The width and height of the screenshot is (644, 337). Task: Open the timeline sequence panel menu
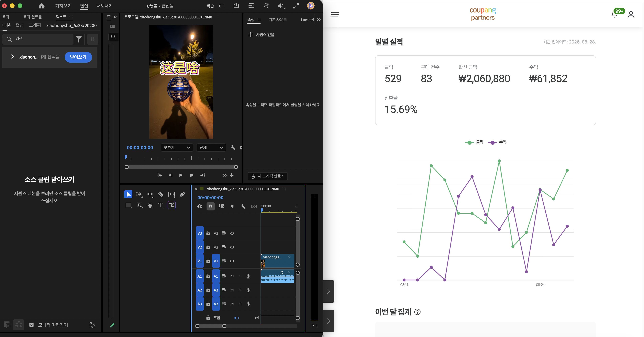click(x=284, y=189)
